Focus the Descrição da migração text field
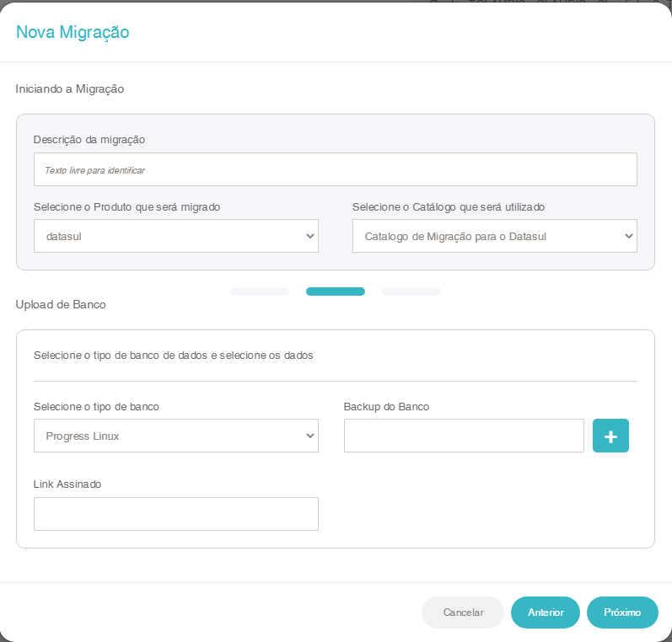The height and width of the screenshot is (642, 672). point(335,169)
